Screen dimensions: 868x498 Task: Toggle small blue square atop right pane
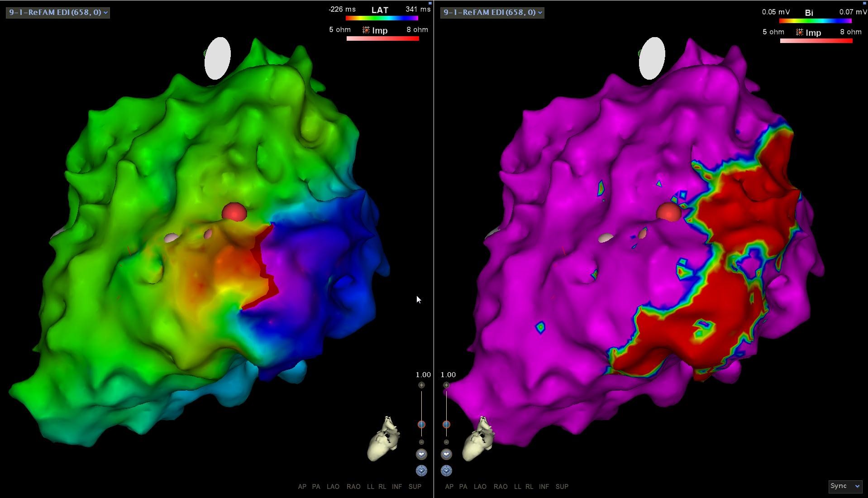[864, 3]
